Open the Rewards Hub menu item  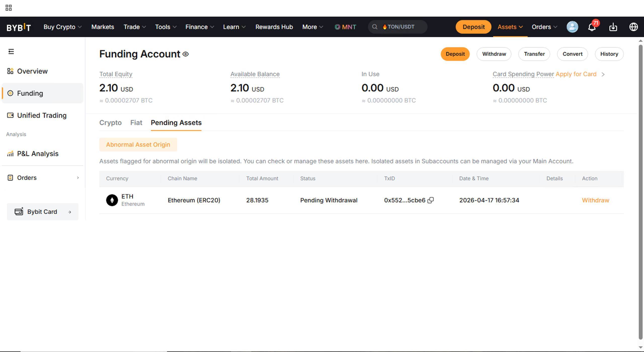point(274,27)
